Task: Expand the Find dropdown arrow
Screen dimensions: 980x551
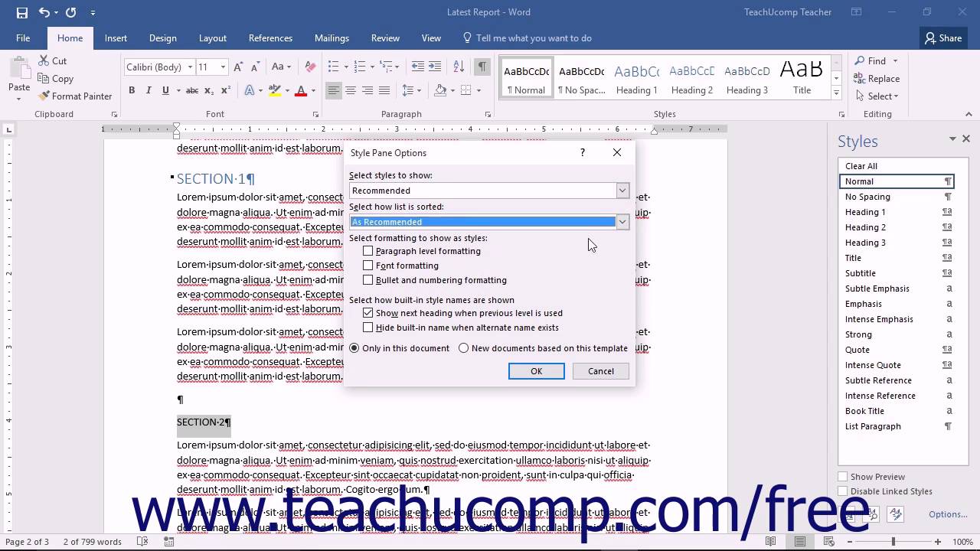Action: [x=895, y=61]
